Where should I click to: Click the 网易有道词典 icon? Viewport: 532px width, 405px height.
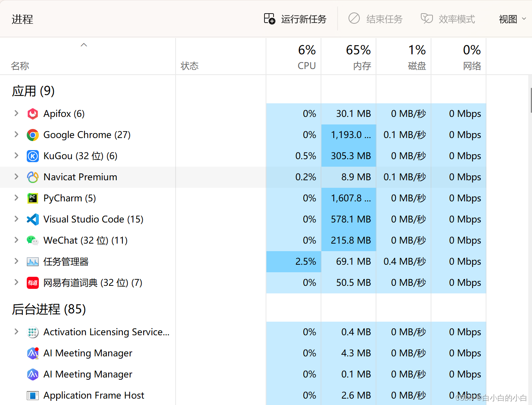tap(33, 283)
